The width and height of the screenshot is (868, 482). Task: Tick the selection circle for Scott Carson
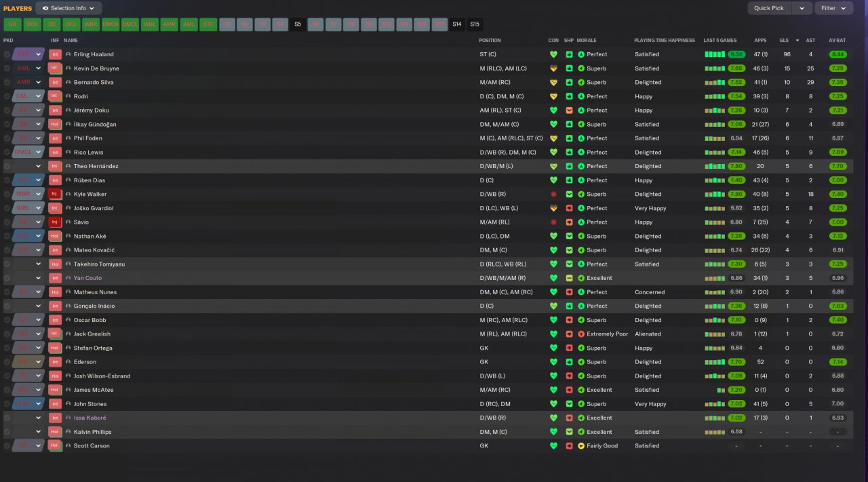pos(7,446)
